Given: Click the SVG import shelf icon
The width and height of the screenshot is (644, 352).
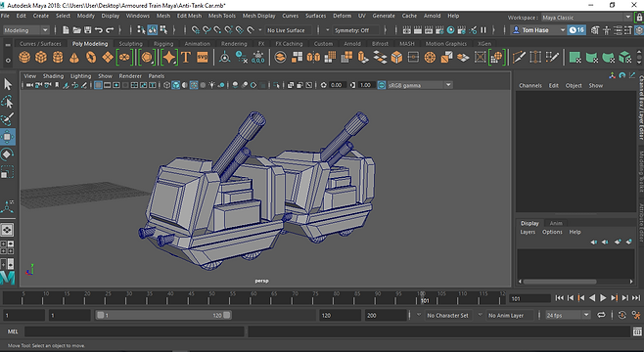Looking at the screenshot, I should coord(203,58).
